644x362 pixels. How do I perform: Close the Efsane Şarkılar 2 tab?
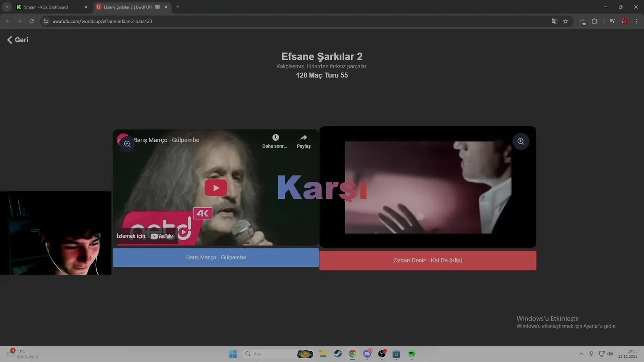point(166,7)
